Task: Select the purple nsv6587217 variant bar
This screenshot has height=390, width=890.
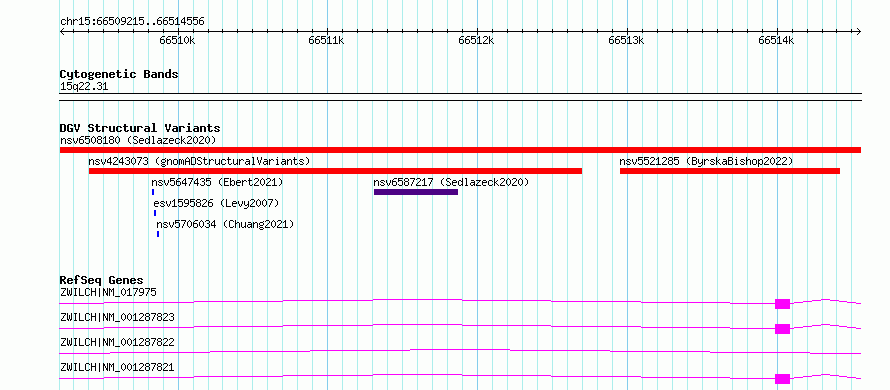Action: point(416,192)
